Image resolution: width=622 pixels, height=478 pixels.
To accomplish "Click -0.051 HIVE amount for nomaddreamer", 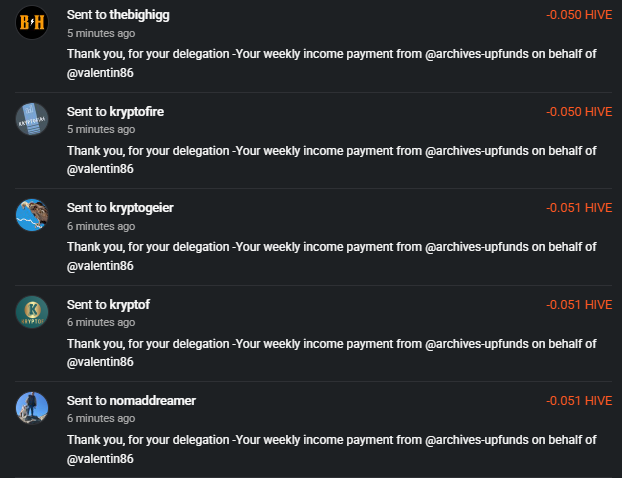I will (579, 401).
